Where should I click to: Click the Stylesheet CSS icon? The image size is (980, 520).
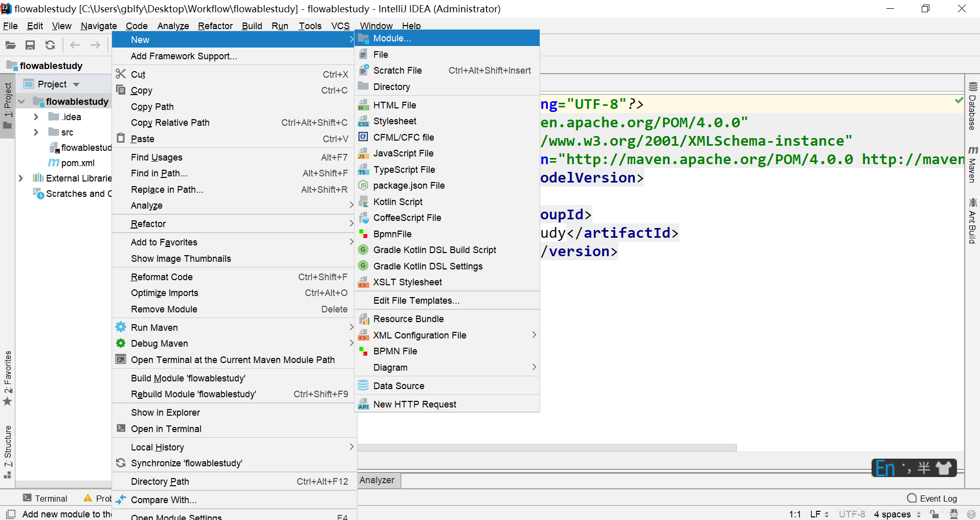363,121
